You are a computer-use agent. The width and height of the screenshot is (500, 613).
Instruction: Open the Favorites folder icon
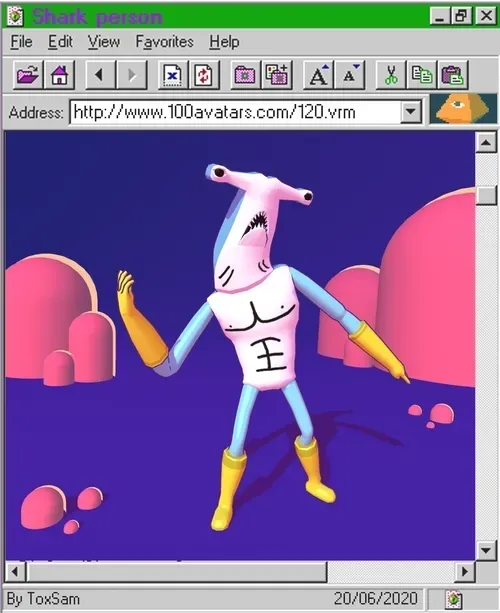245,74
